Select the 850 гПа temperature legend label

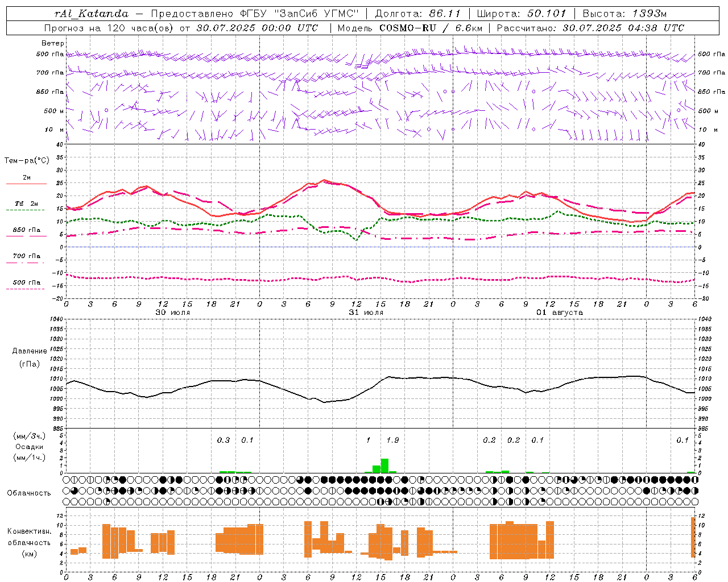point(27,230)
